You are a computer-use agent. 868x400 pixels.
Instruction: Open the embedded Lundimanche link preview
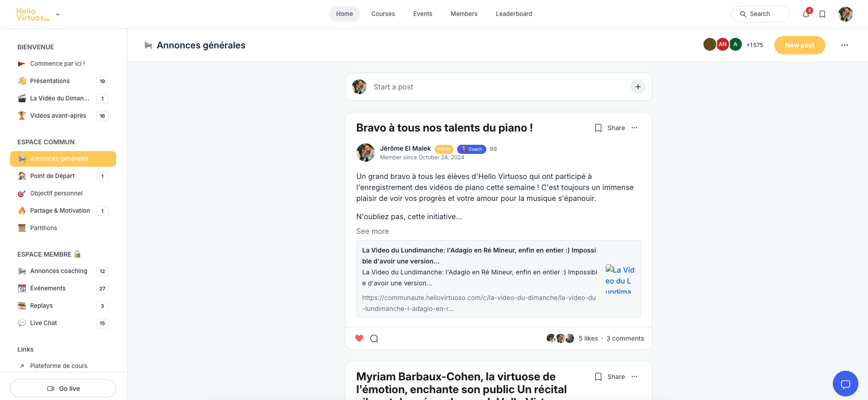[499, 279]
